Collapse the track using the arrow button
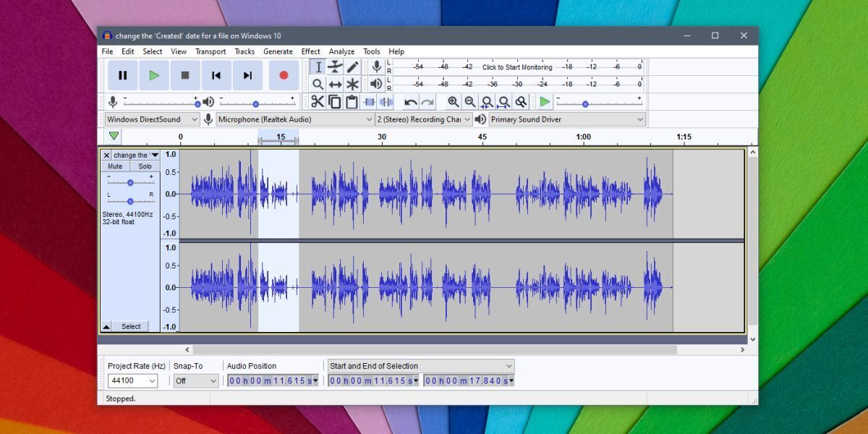 click(x=106, y=327)
